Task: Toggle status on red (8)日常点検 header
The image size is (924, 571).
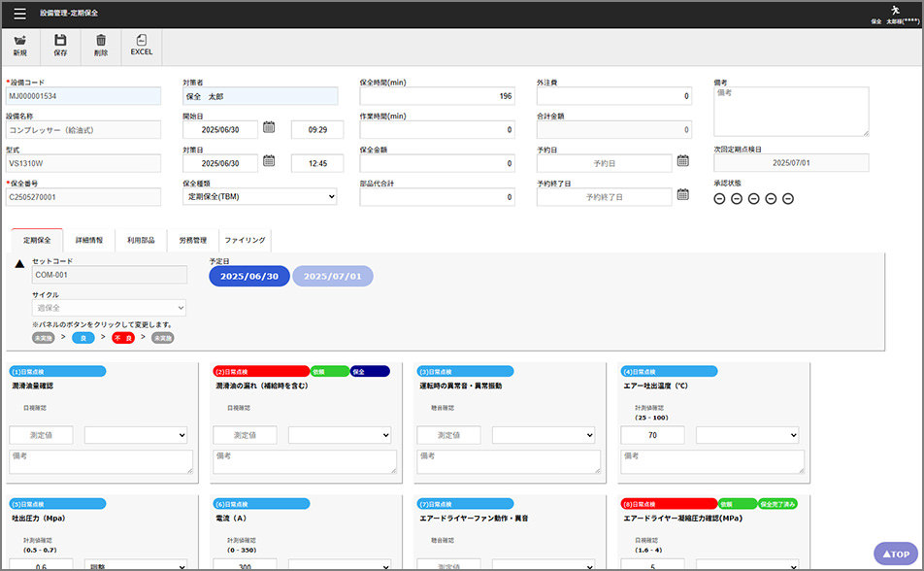Action: pyautogui.click(x=669, y=504)
